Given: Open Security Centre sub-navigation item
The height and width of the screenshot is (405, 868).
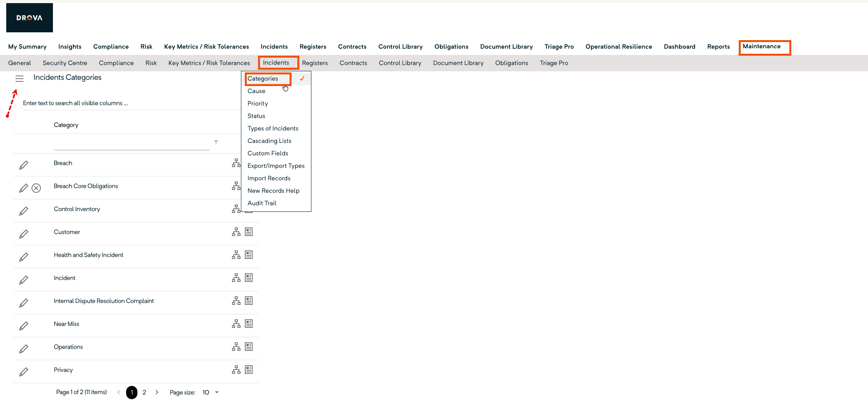Looking at the screenshot, I should (x=65, y=63).
